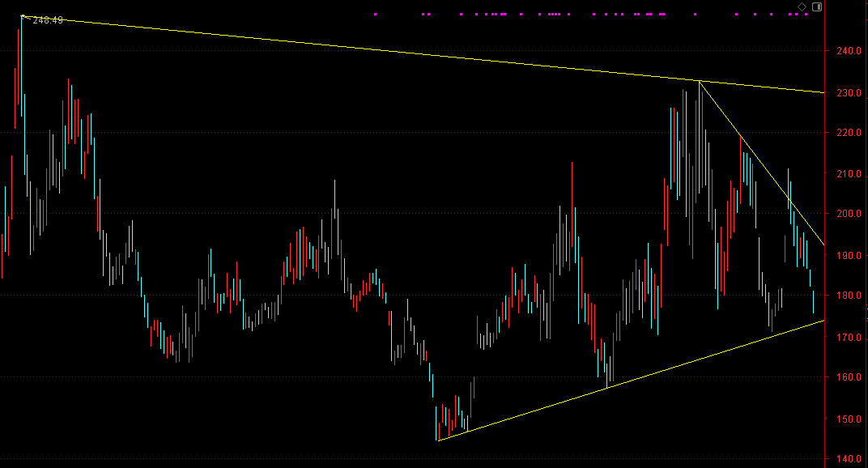
Task: Click the 180.0 price axis label
Action: tap(849, 296)
